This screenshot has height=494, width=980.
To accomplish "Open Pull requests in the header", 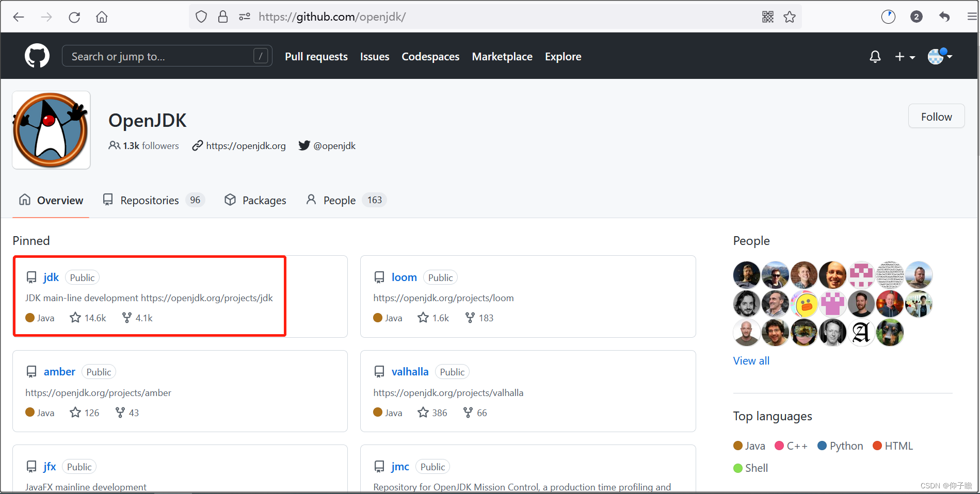I will (316, 57).
